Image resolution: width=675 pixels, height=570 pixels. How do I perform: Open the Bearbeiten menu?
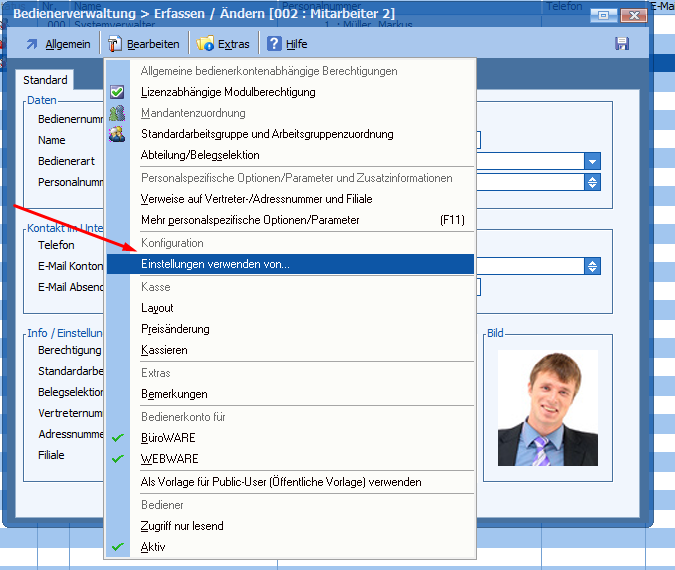pos(153,44)
